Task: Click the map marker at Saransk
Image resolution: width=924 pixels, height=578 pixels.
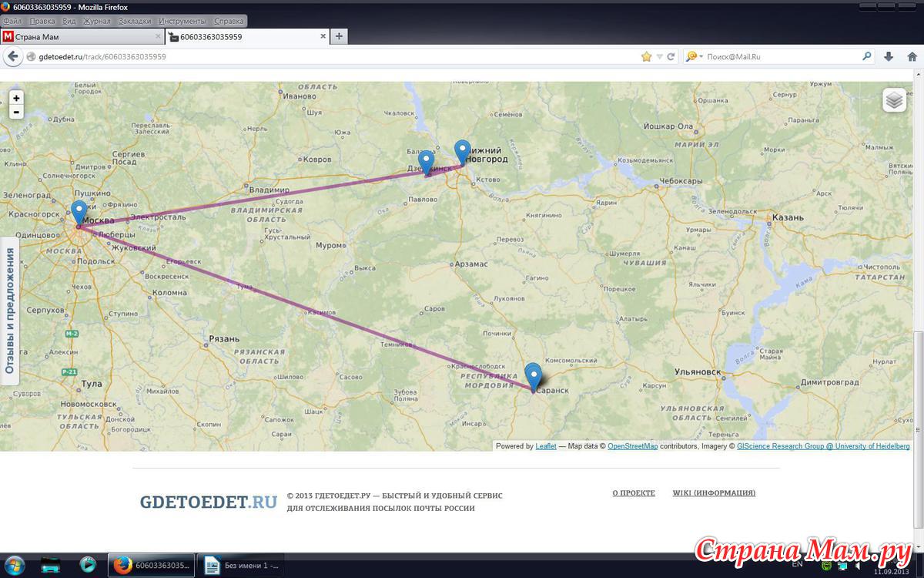Action: click(533, 377)
